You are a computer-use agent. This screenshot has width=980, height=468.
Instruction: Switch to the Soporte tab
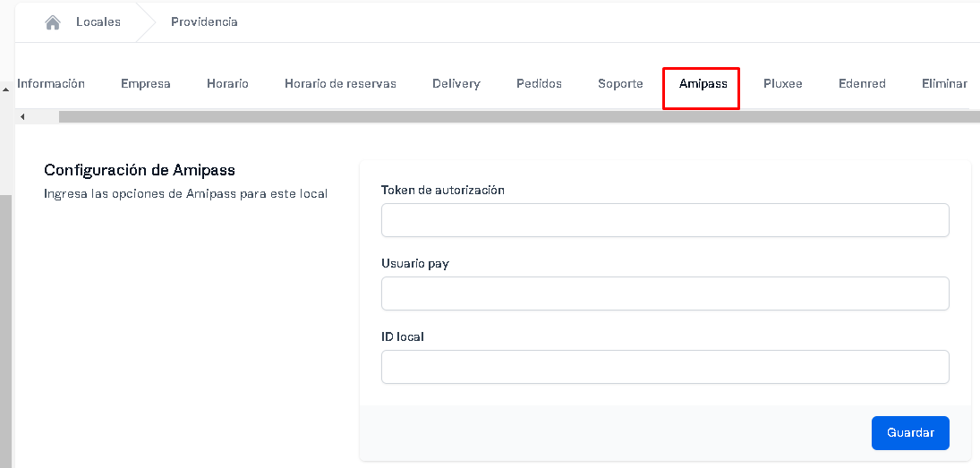[x=620, y=84]
